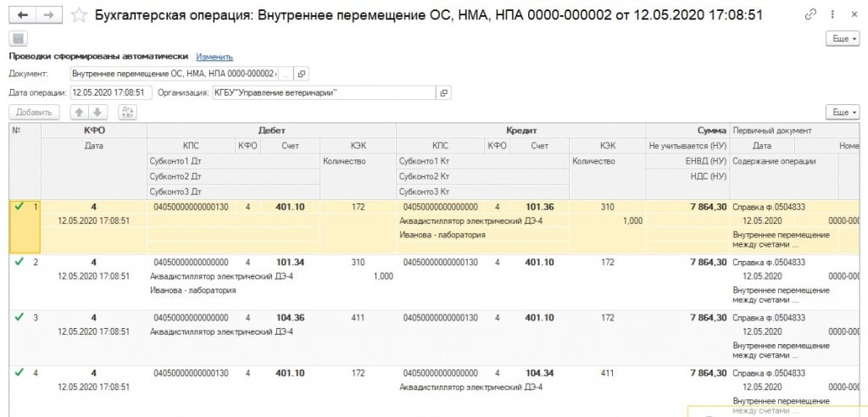Image resolution: width=868 pixels, height=417 pixels.
Task: Select document field ellipsis button
Action: click(286, 74)
